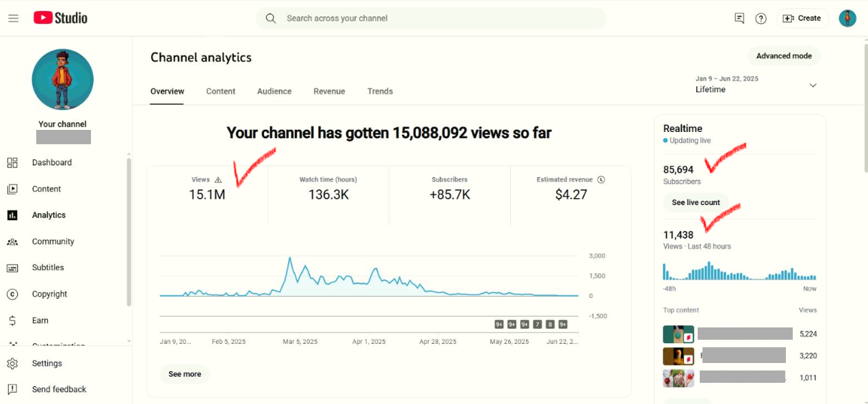Open the help question mark icon
868x404 pixels.
[x=761, y=18]
